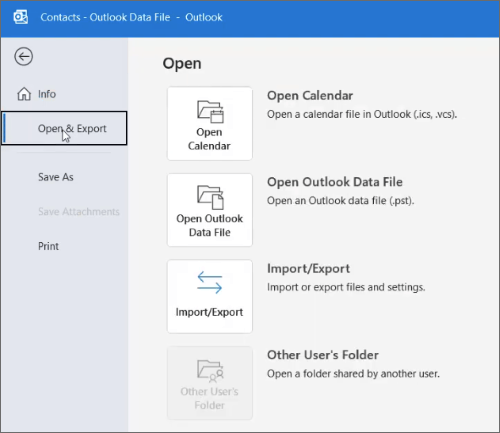The height and width of the screenshot is (433, 500).
Task: Click the "Other User's Folder" heading
Action: (x=323, y=355)
